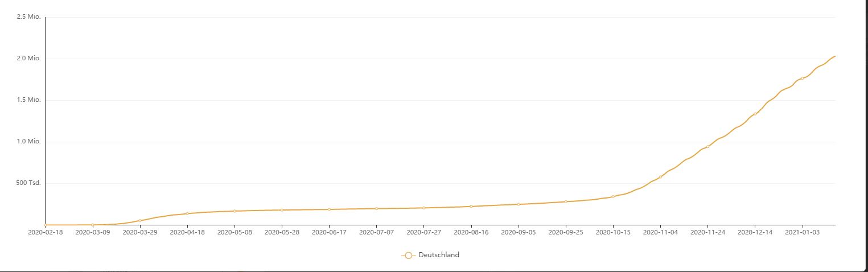
Task: Select the data point at 2020-12-14
Action: [x=755, y=114]
